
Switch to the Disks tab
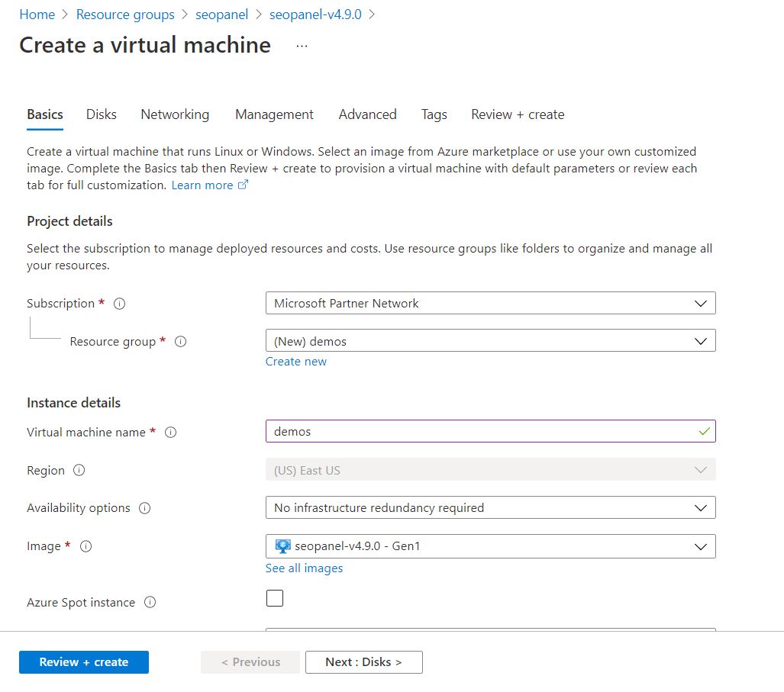click(x=102, y=114)
